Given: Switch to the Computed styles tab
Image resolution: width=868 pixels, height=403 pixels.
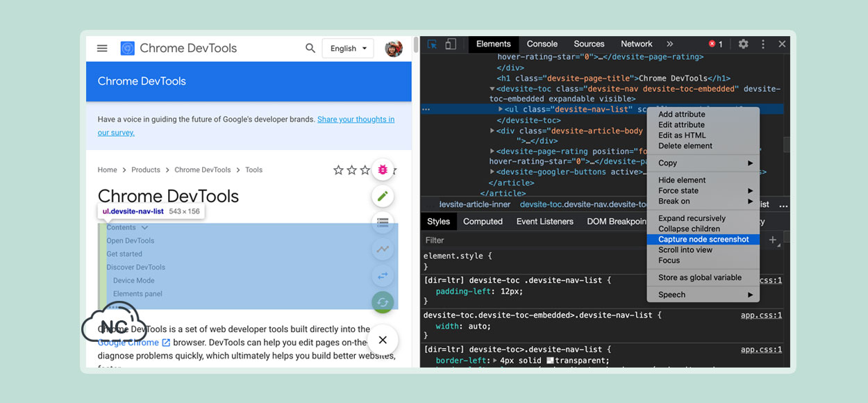Looking at the screenshot, I should coord(483,222).
